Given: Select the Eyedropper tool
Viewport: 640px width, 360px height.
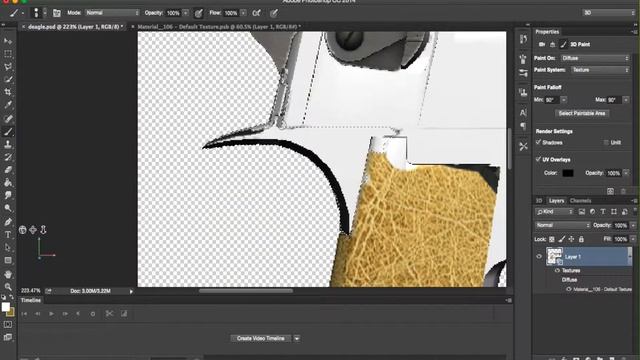Looking at the screenshot, I should (8, 105).
